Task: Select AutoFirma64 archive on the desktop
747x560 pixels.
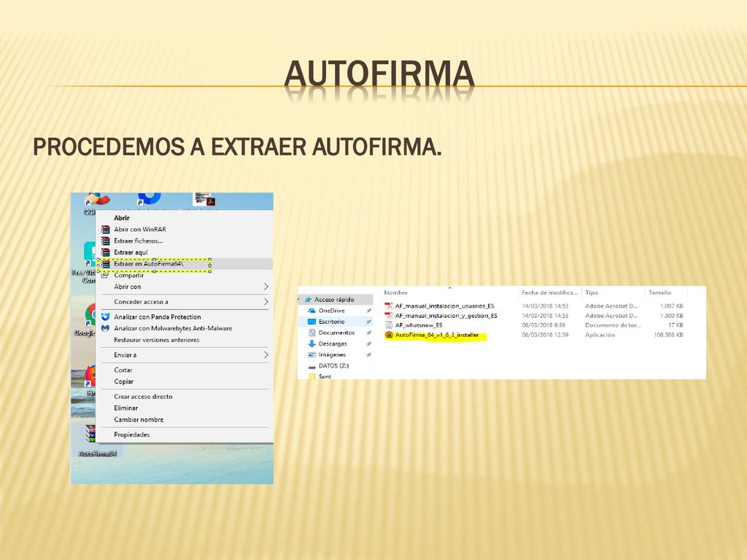Action: click(x=97, y=440)
